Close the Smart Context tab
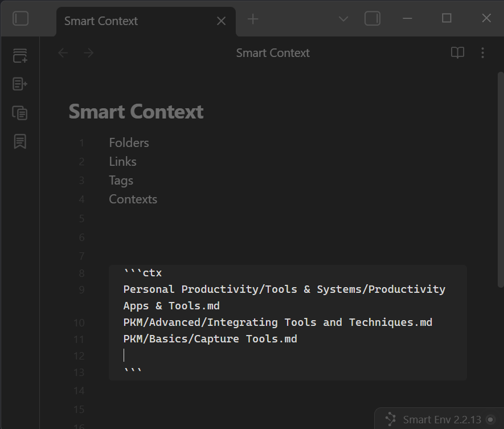This screenshot has height=429, width=504. [x=222, y=21]
